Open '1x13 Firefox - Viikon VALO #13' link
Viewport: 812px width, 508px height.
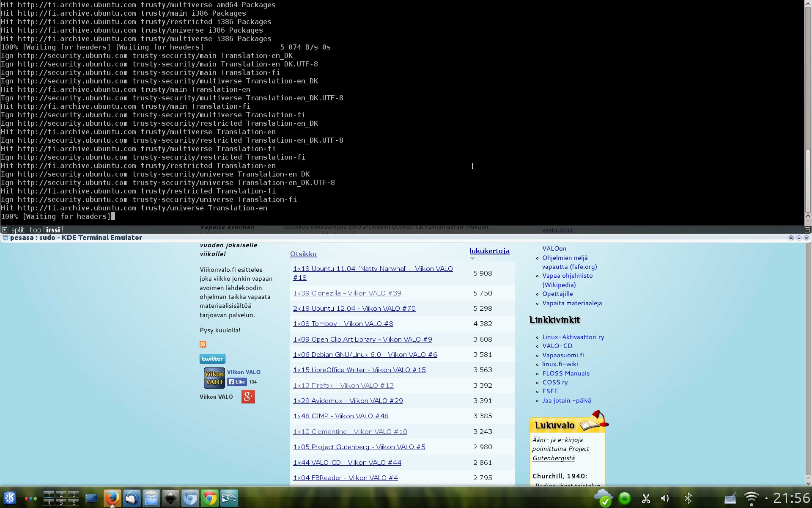pos(343,386)
